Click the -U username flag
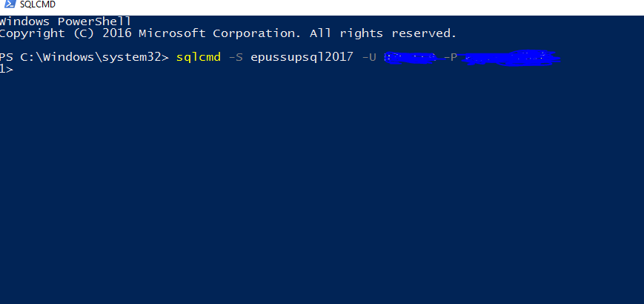The width and height of the screenshot is (644, 304). click(x=369, y=57)
